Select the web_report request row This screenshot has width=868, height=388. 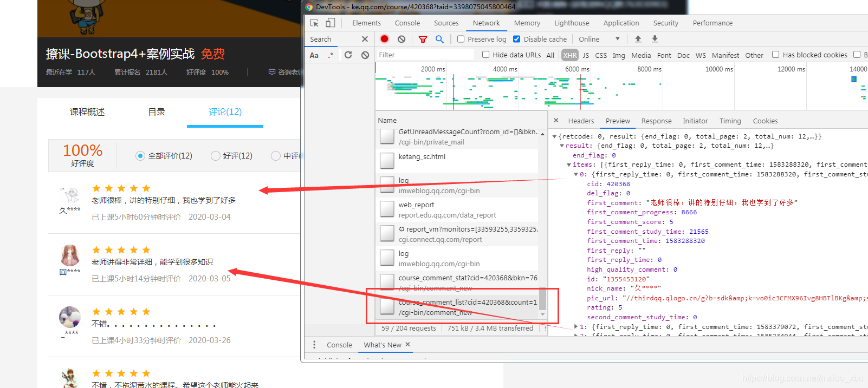click(x=457, y=210)
